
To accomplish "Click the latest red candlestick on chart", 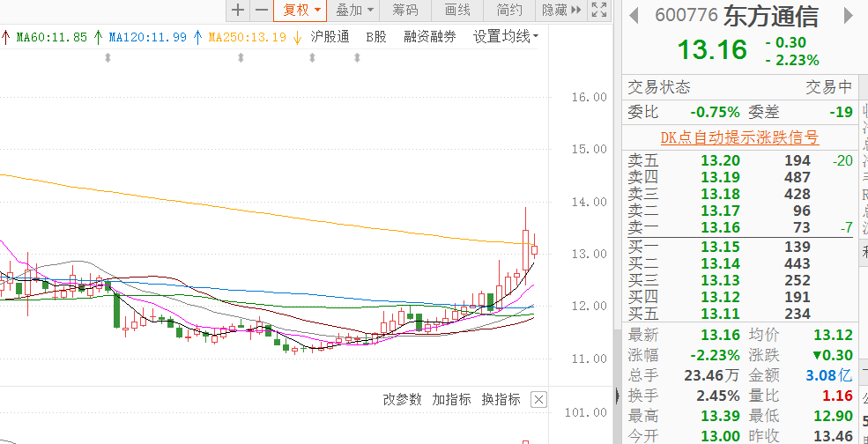I will (534, 250).
